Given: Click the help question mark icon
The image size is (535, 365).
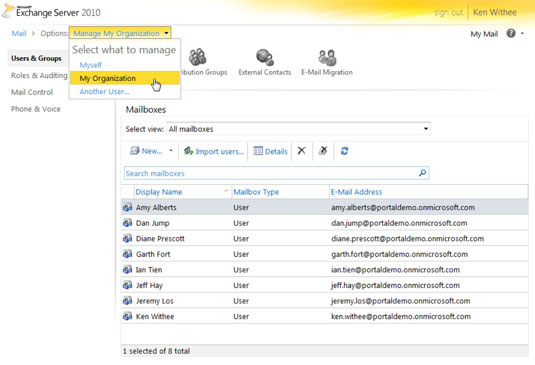Looking at the screenshot, I should [x=511, y=33].
